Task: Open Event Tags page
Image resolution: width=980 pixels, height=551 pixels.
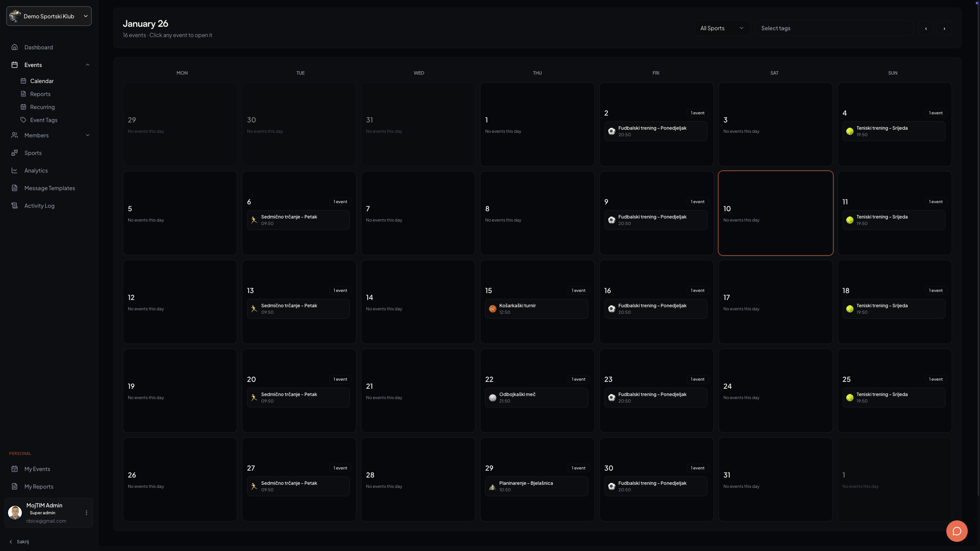Action: pyautogui.click(x=44, y=120)
